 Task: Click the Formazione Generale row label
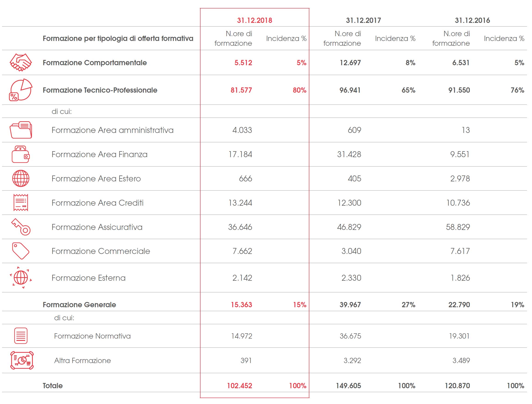coord(79,305)
